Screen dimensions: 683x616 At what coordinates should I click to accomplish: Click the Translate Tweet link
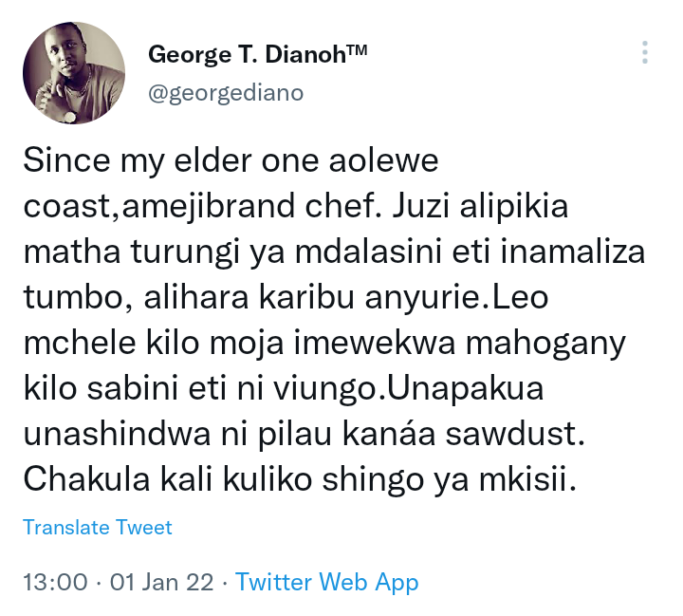click(x=98, y=527)
